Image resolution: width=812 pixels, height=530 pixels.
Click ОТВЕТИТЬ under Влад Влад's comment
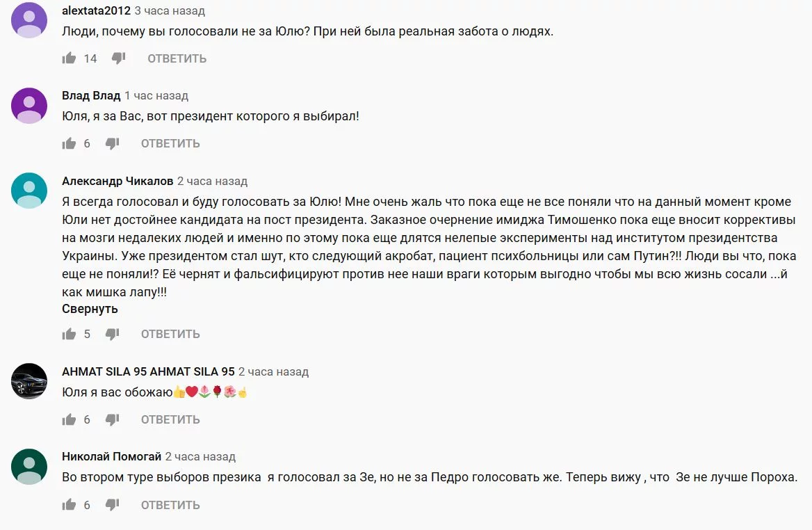pos(170,143)
